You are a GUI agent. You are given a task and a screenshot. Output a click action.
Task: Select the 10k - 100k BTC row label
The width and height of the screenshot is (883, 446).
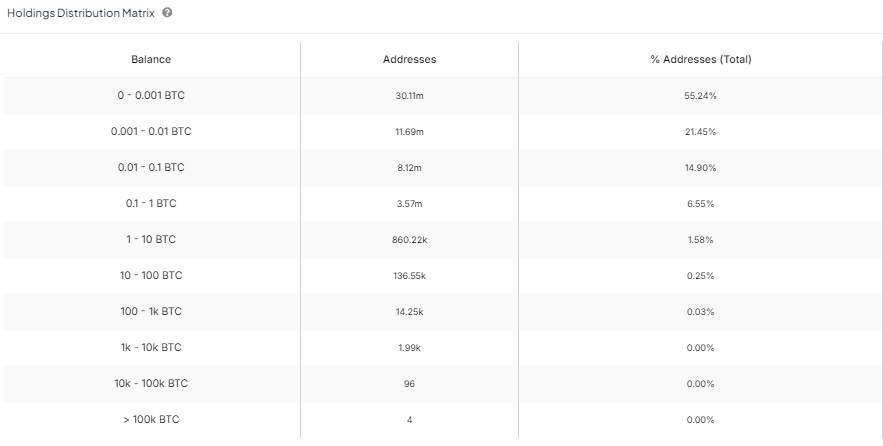[x=151, y=384]
